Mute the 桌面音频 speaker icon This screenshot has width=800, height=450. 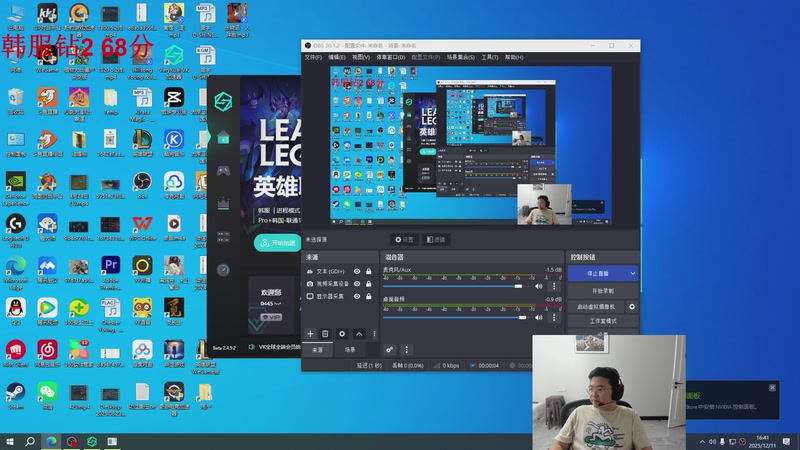pyautogui.click(x=539, y=317)
